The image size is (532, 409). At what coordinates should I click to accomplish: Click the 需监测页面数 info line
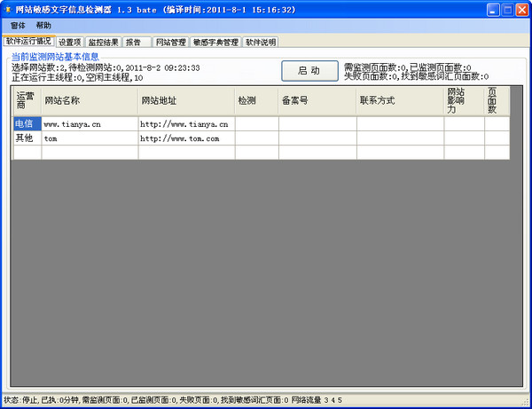408,67
